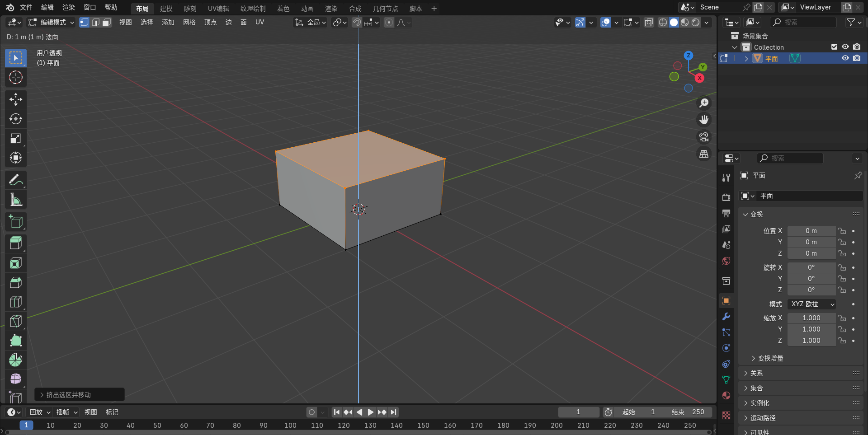Select the Add Cube tool
The width and height of the screenshot is (868, 435).
coord(16,221)
